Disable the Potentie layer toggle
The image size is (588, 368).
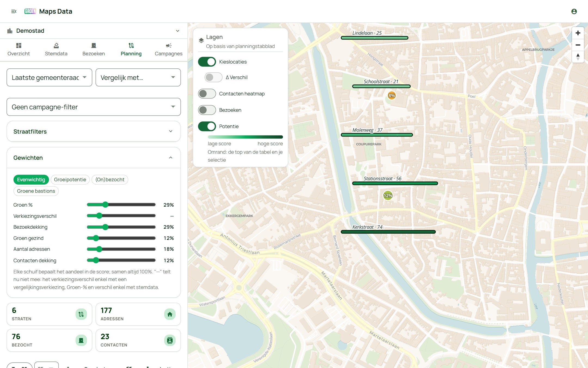pyautogui.click(x=207, y=126)
